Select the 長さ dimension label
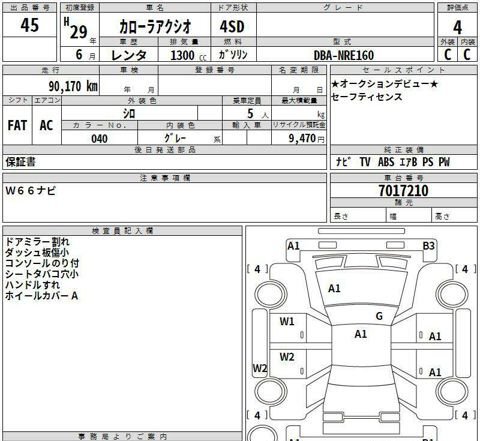Viewport: 480px width, 441px height. coord(341,217)
